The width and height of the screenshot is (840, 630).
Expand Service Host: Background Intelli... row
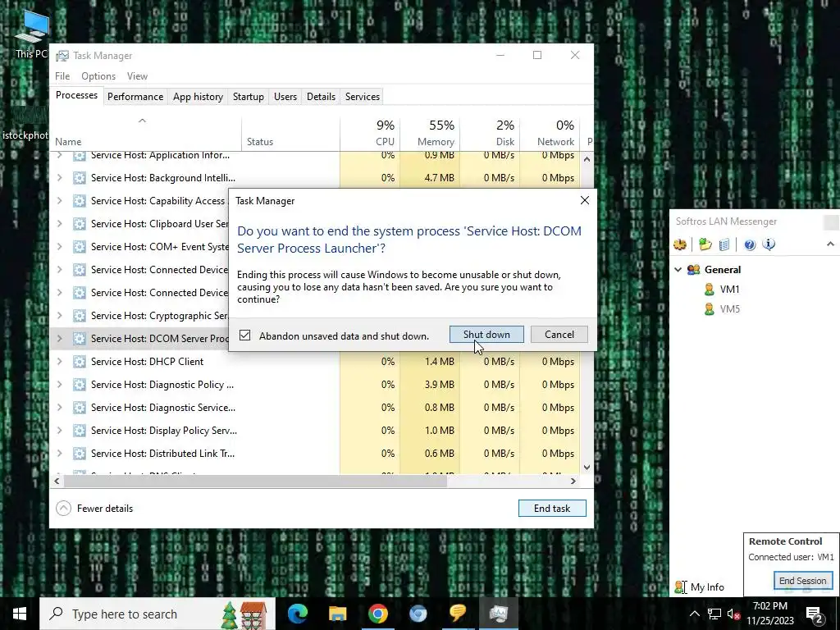point(59,178)
